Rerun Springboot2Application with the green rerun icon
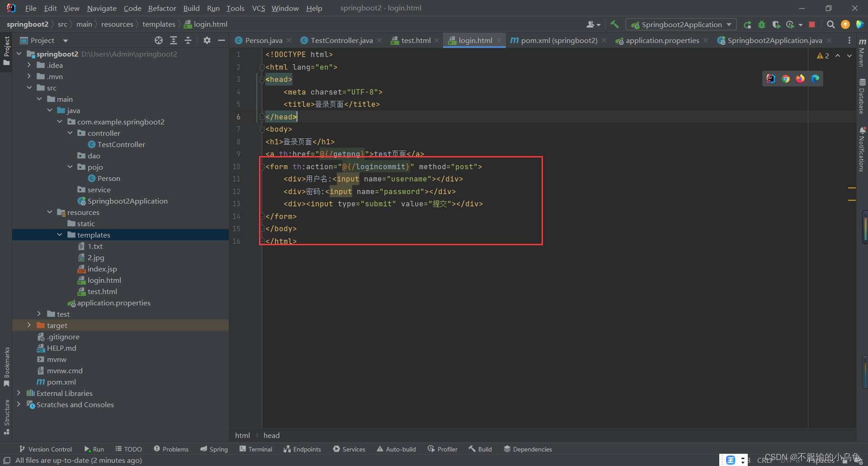The image size is (868, 466). (x=747, y=24)
